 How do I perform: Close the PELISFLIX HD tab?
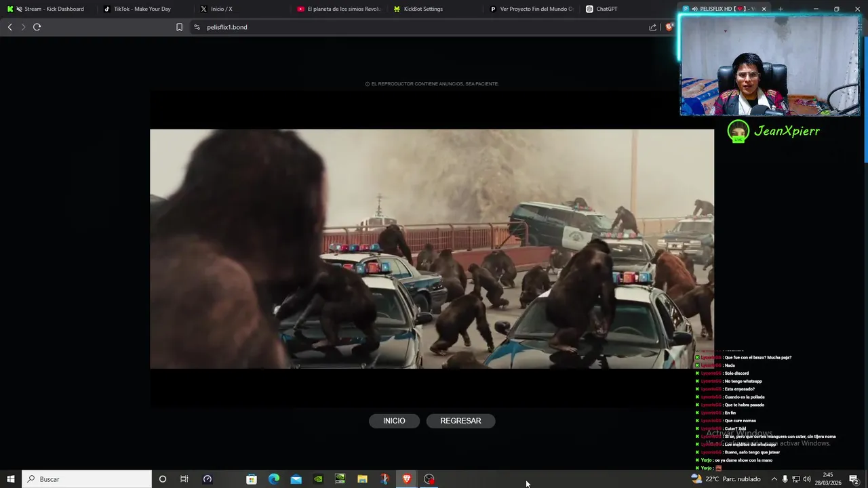pos(764,9)
